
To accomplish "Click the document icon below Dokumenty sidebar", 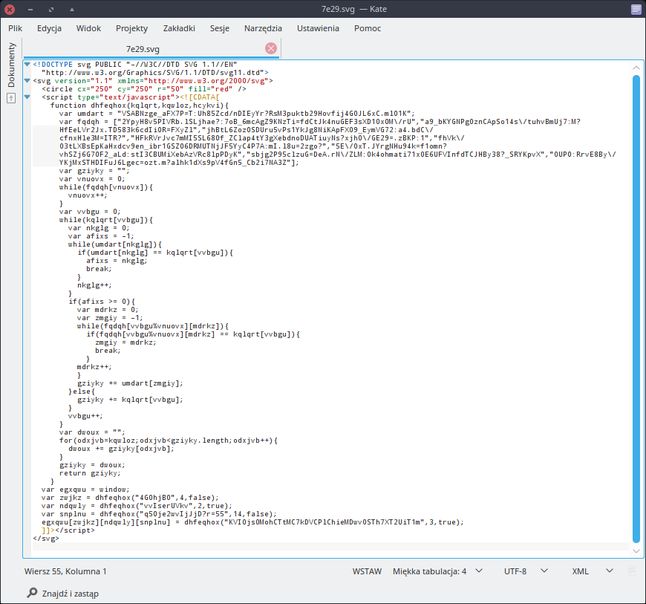I will (x=11, y=98).
